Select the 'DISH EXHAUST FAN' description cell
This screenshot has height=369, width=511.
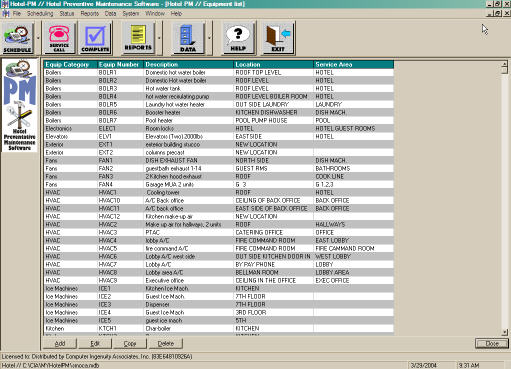coord(189,160)
